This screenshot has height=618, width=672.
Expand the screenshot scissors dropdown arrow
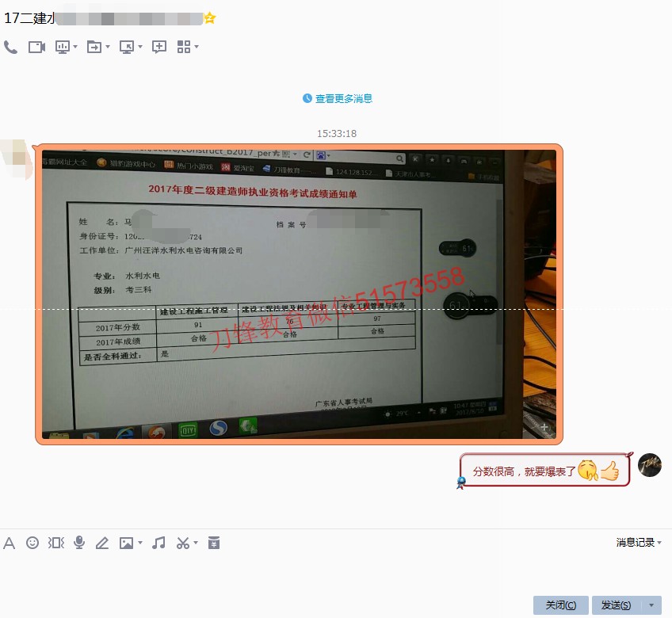(196, 543)
